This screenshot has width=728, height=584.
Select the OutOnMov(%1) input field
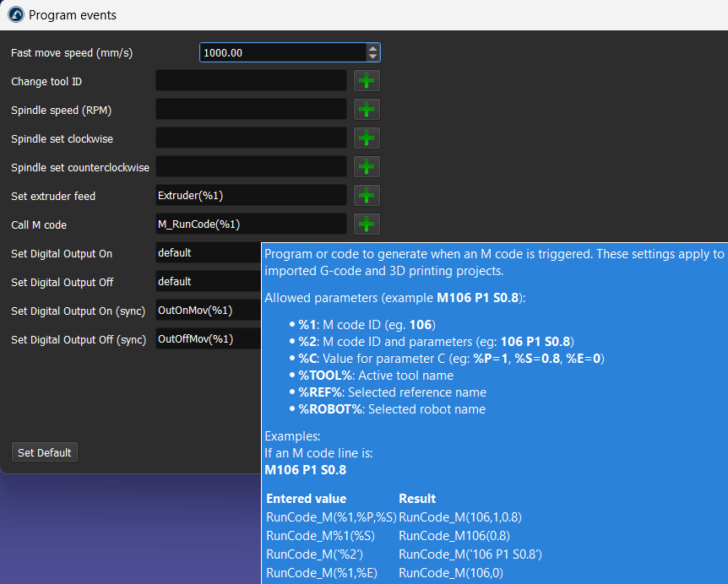(x=208, y=311)
